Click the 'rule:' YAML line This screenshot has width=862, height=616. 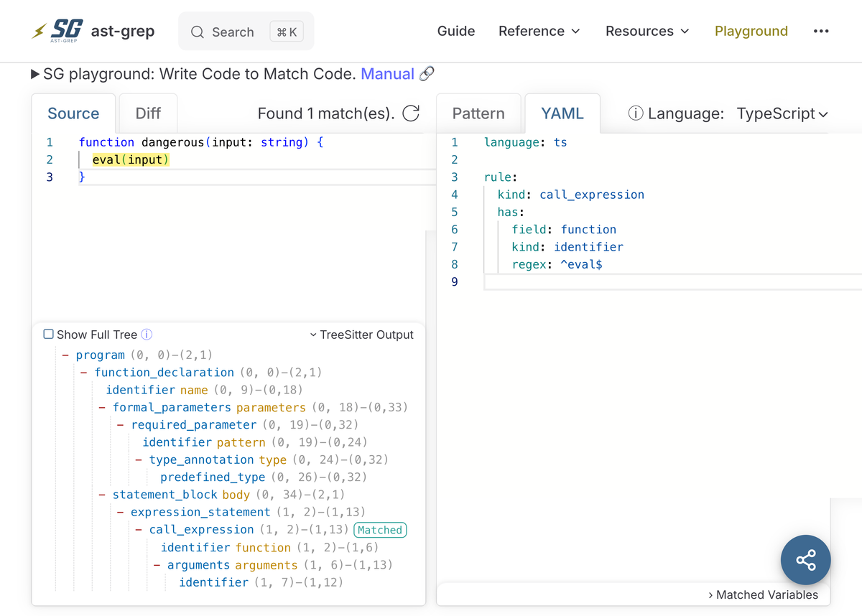click(x=501, y=177)
